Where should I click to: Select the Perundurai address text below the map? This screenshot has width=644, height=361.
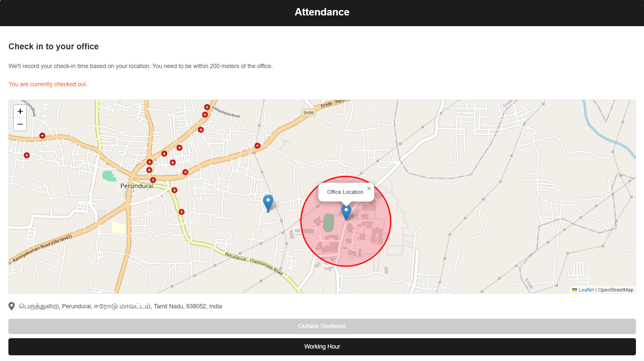pos(120,306)
